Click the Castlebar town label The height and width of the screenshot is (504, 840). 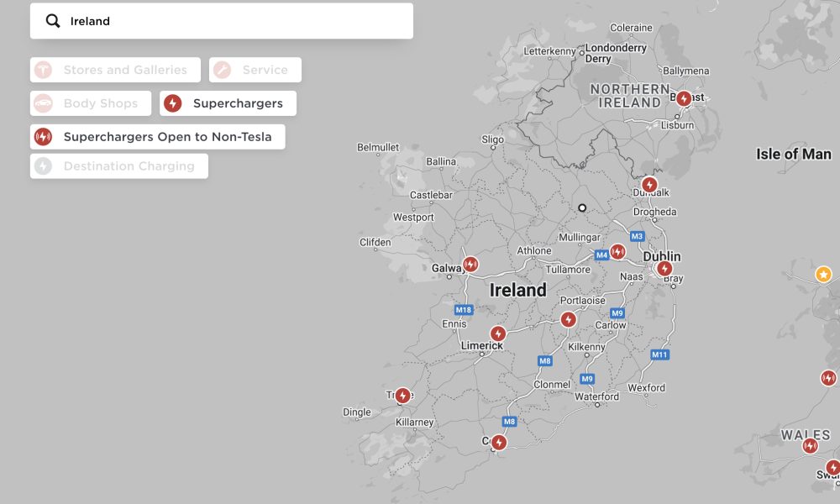click(x=431, y=195)
